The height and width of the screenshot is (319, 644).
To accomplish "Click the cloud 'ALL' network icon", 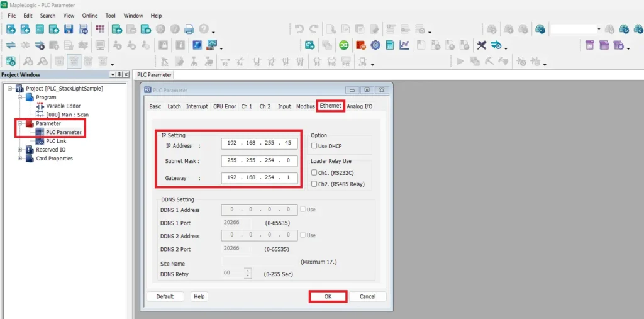I will (x=539, y=29).
